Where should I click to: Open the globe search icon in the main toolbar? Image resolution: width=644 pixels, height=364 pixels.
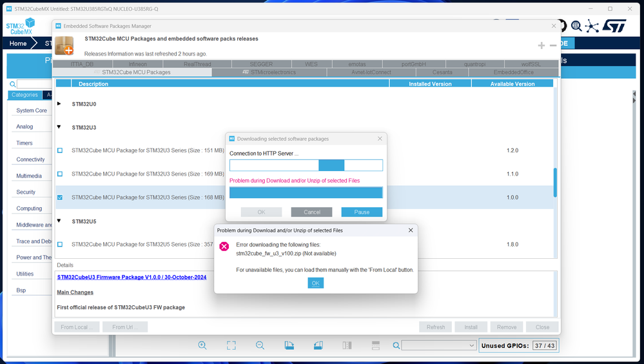click(x=576, y=26)
